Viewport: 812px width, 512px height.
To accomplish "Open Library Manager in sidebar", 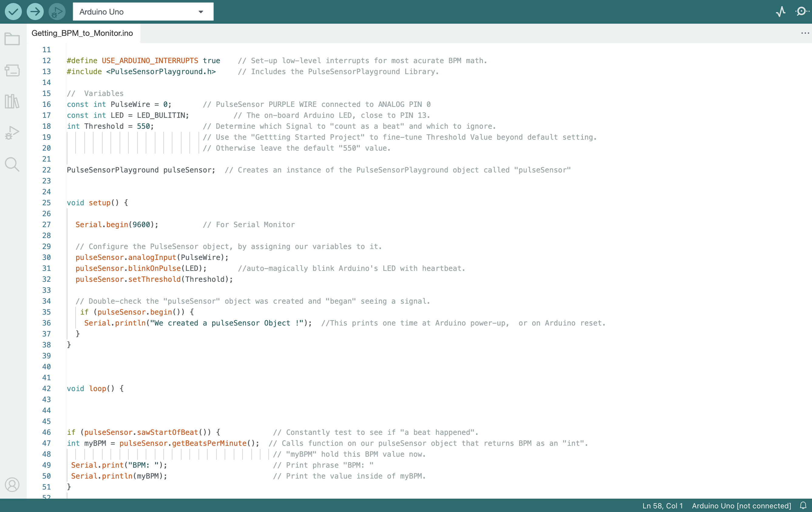I will (x=12, y=101).
